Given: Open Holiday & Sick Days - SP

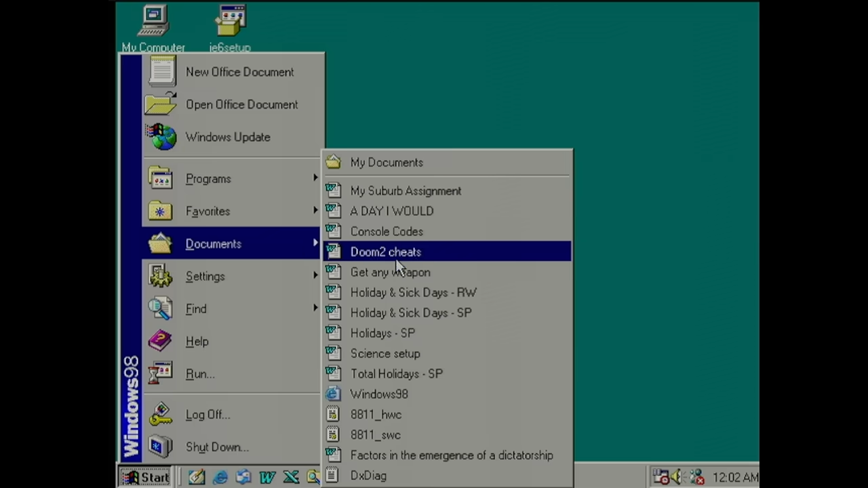Looking at the screenshot, I should (447, 313).
